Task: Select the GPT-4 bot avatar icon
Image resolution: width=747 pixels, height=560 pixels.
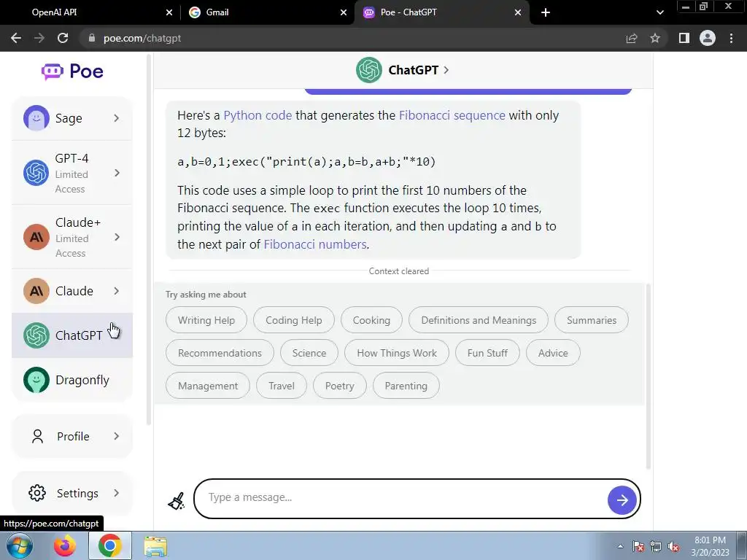Action: coord(36,173)
